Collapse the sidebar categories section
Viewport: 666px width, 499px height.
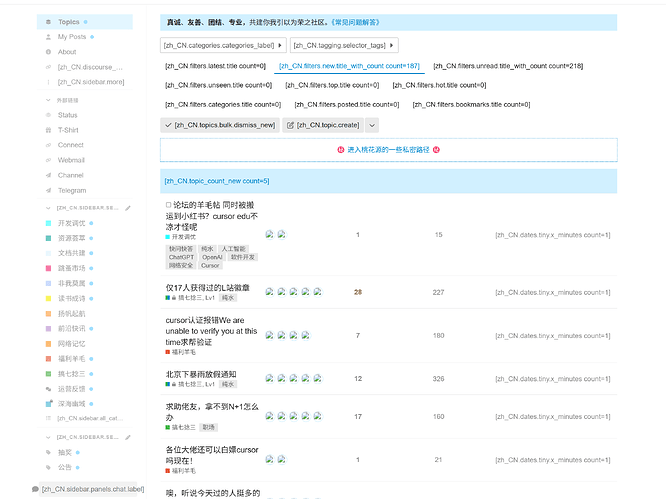(x=48, y=208)
